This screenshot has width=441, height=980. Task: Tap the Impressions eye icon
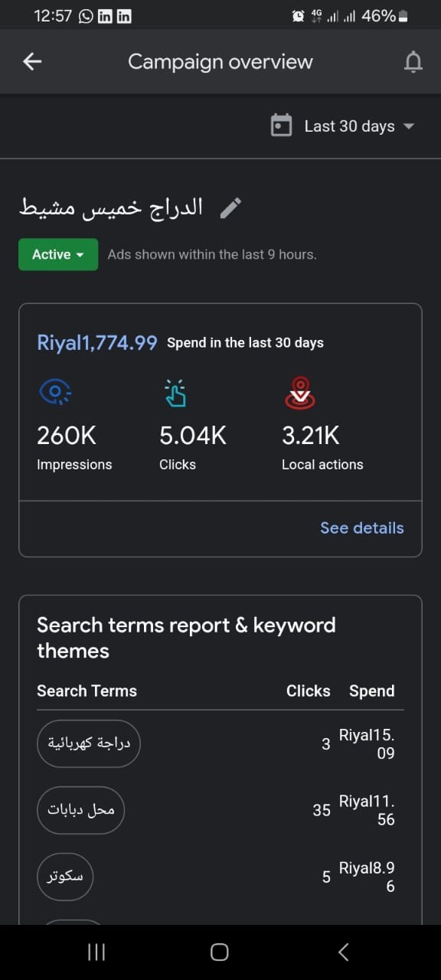click(54, 392)
